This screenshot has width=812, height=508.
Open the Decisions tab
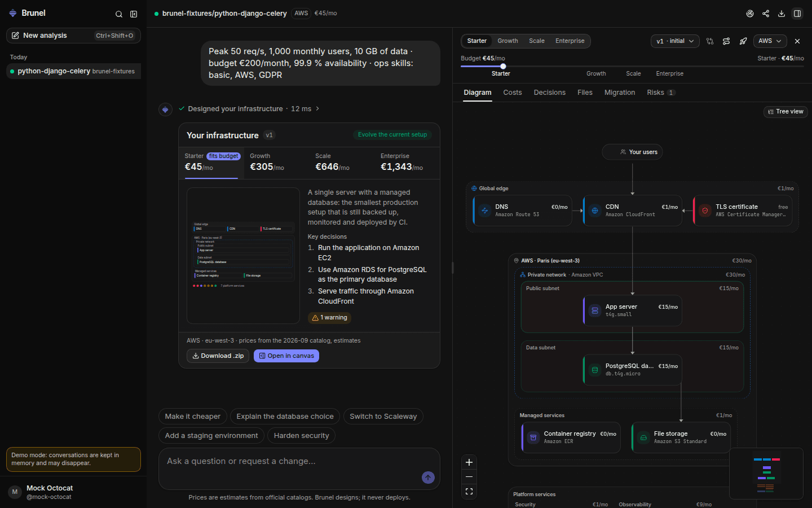(550, 93)
